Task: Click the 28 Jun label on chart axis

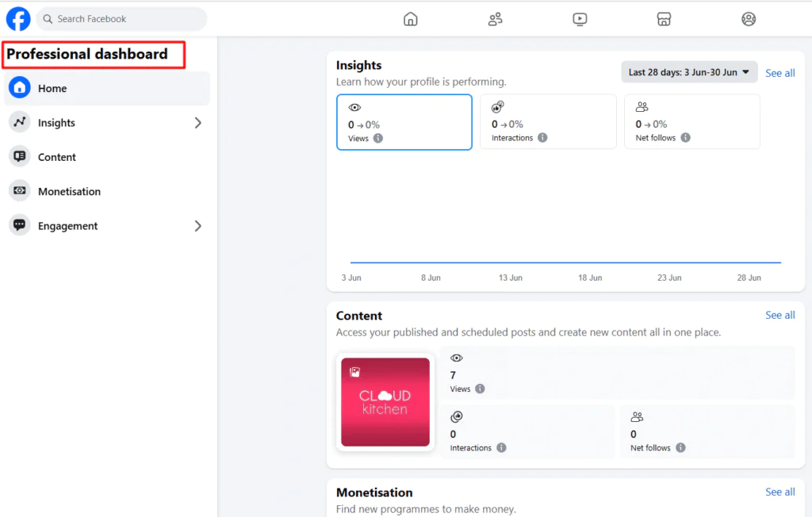Action: [x=749, y=278]
